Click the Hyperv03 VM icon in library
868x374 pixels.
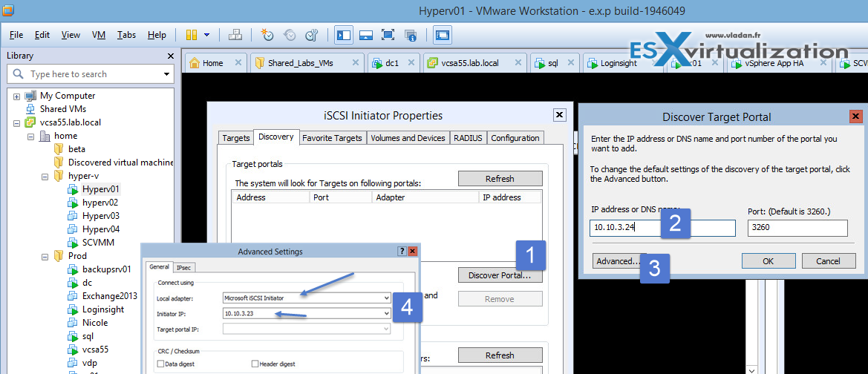coord(74,216)
